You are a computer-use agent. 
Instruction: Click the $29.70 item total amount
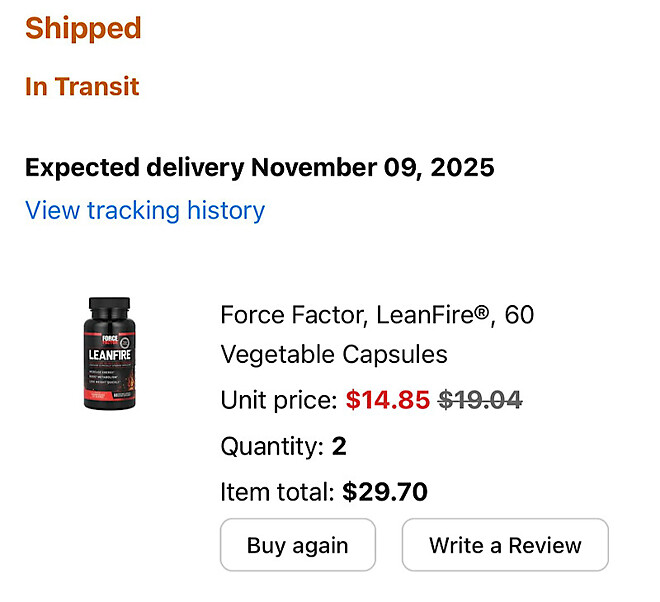click(x=385, y=492)
